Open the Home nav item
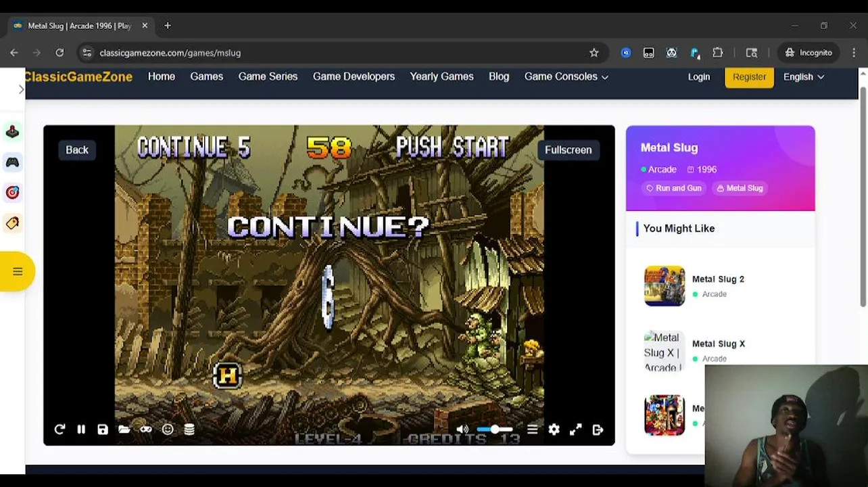The height and width of the screenshot is (487, 868). [x=162, y=76]
